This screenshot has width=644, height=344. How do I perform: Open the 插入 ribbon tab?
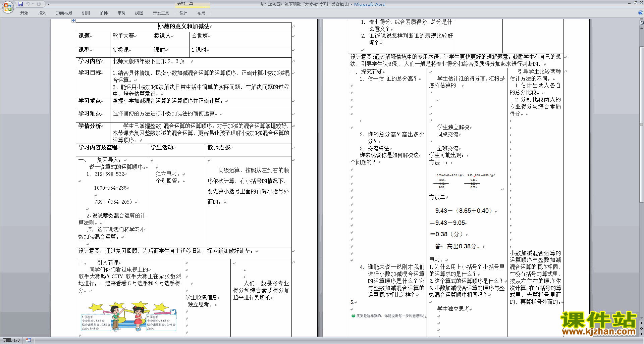(42, 13)
